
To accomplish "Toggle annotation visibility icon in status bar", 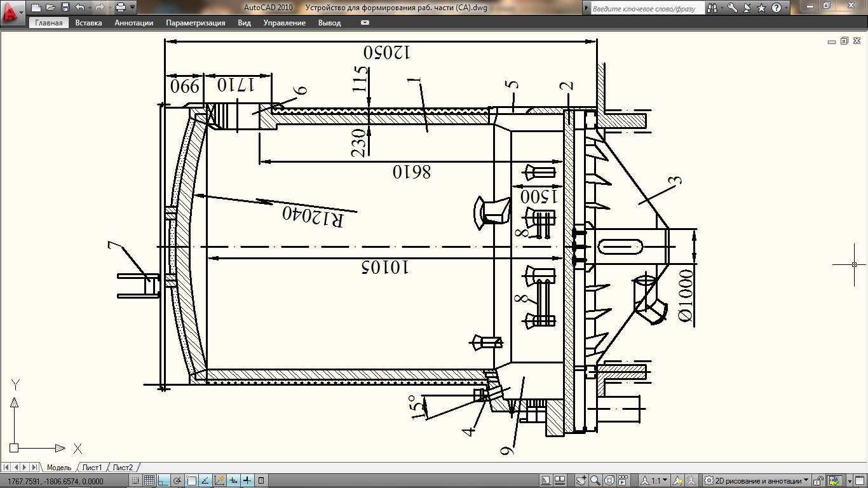I will pyautogui.click(x=678, y=480).
